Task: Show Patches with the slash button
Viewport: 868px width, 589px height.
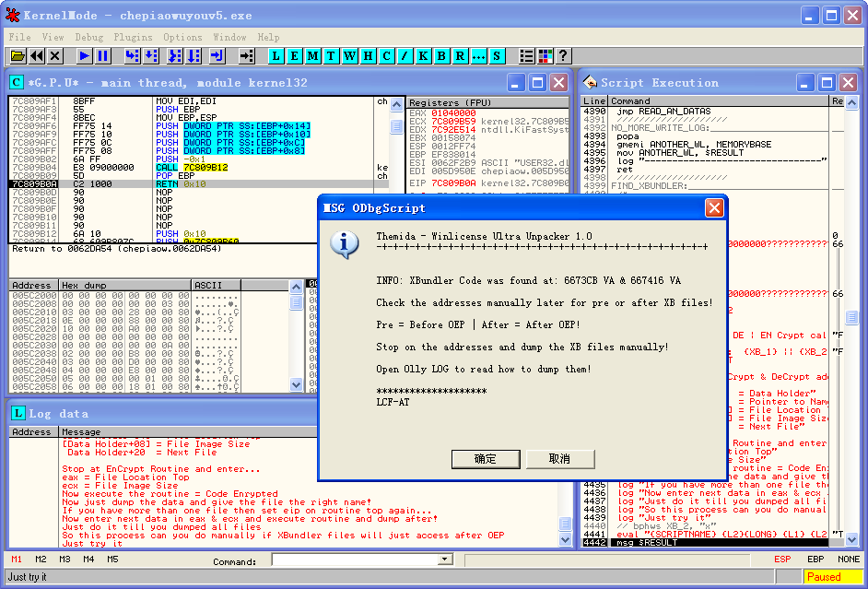Action: (405, 56)
